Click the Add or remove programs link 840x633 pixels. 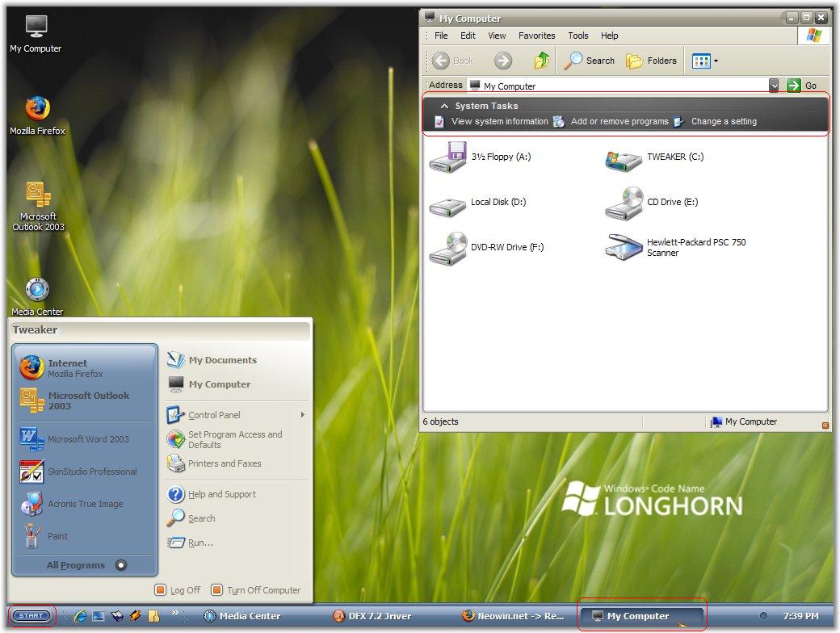pyautogui.click(x=619, y=122)
